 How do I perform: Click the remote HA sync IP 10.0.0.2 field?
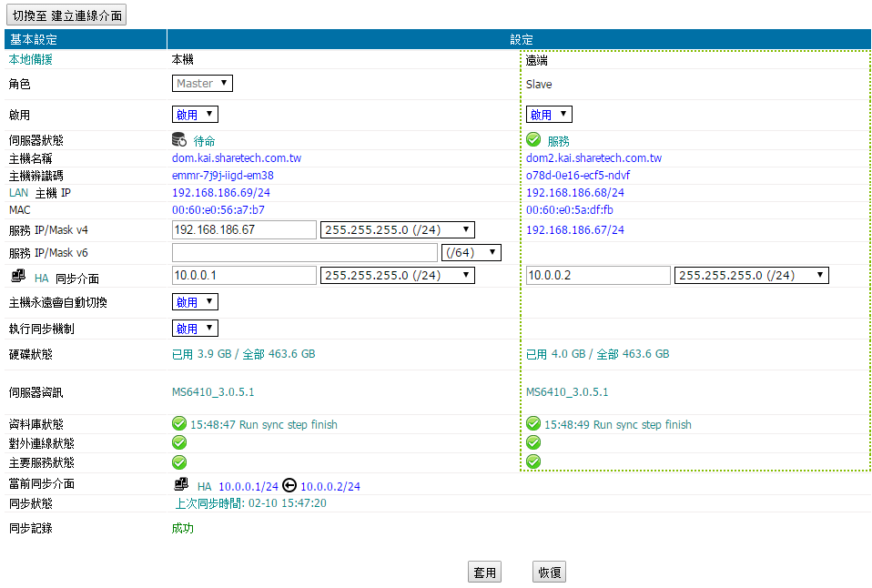597,276
